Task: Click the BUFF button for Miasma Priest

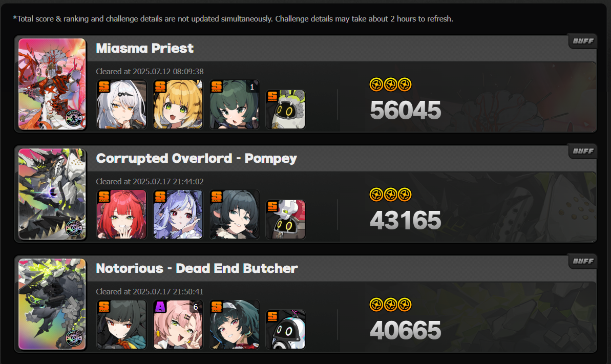Action: (x=582, y=41)
